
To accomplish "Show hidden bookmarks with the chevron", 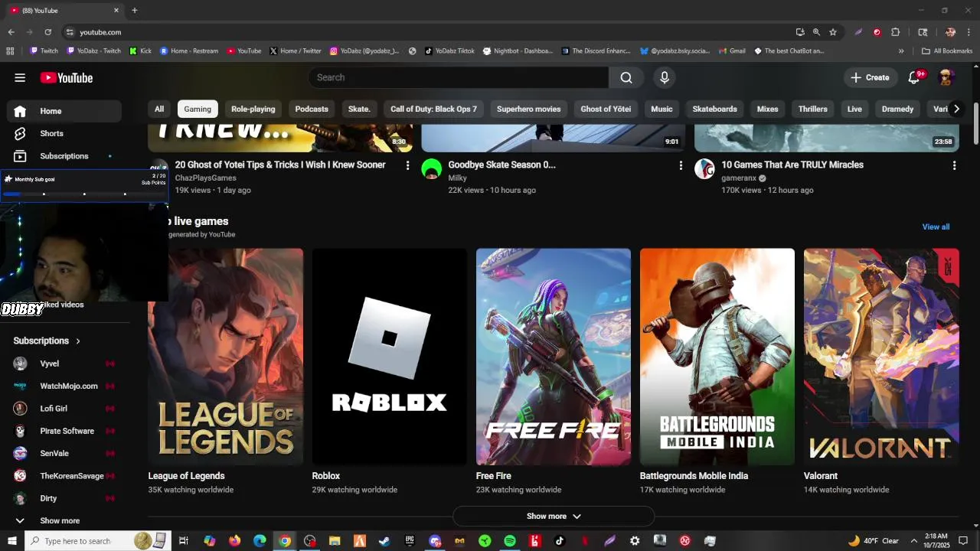I will pos(901,51).
